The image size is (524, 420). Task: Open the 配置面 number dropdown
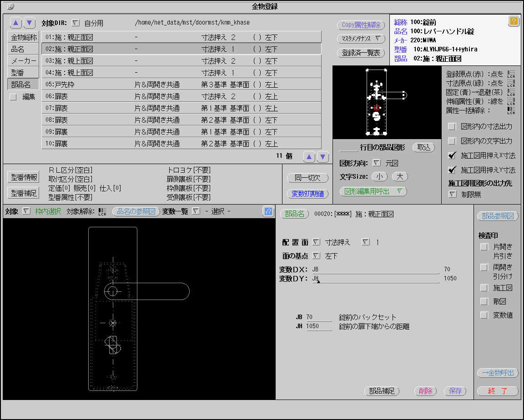point(366,242)
